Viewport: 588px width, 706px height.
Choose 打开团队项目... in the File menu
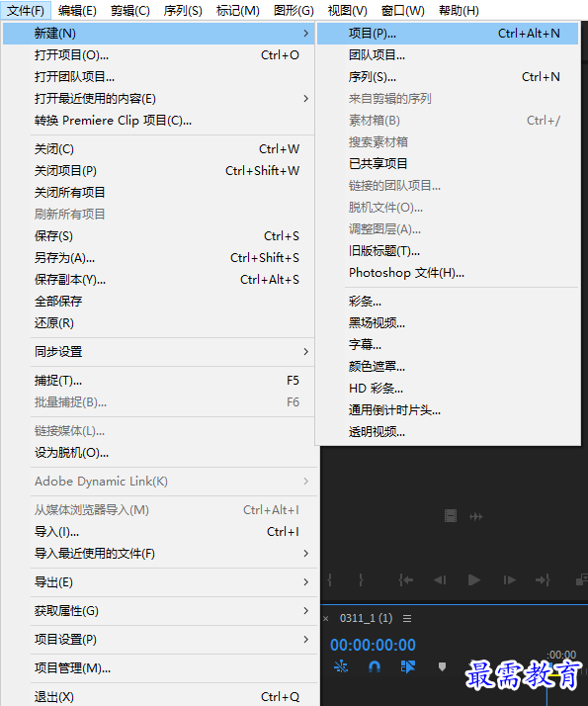(x=158, y=76)
